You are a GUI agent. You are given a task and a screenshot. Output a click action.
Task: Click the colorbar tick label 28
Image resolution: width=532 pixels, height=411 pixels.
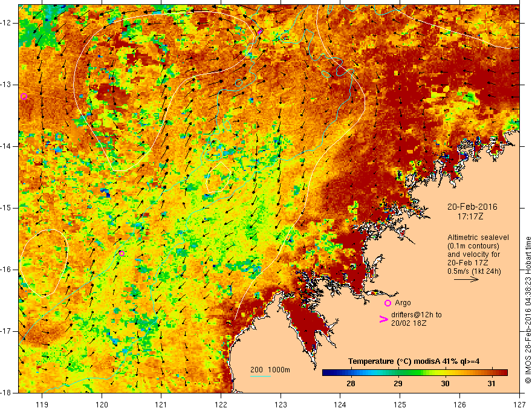[x=351, y=384]
